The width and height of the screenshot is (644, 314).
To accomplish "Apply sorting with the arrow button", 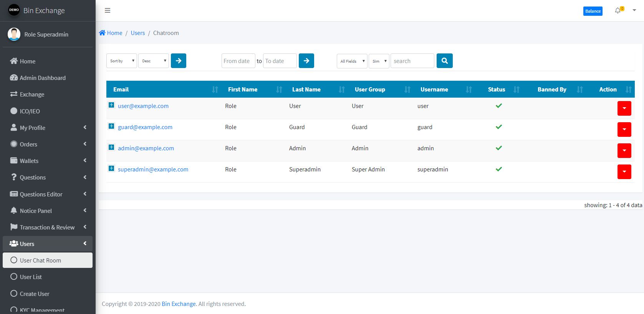I will point(179,61).
